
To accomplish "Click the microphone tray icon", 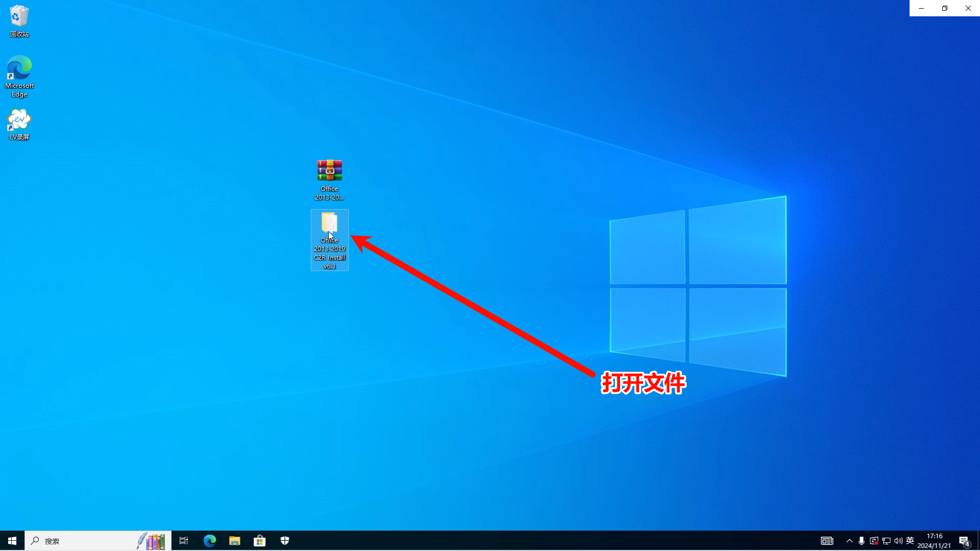I will (x=862, y=541).
